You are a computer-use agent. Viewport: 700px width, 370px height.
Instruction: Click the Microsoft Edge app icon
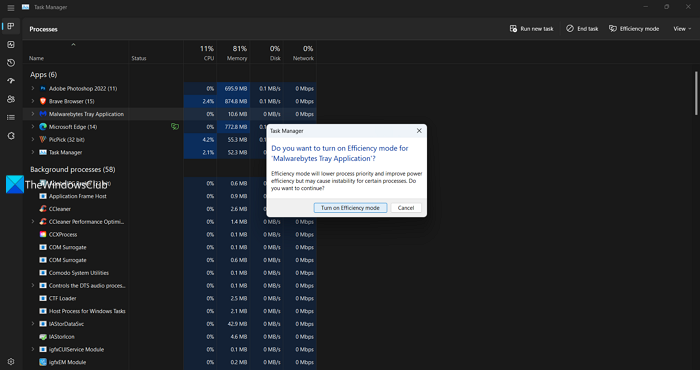click(43, 127)
